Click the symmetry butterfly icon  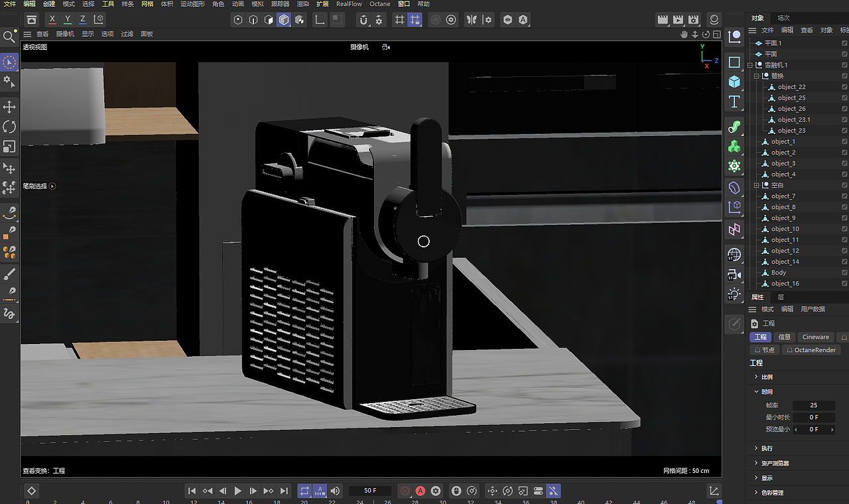point(472,20)
